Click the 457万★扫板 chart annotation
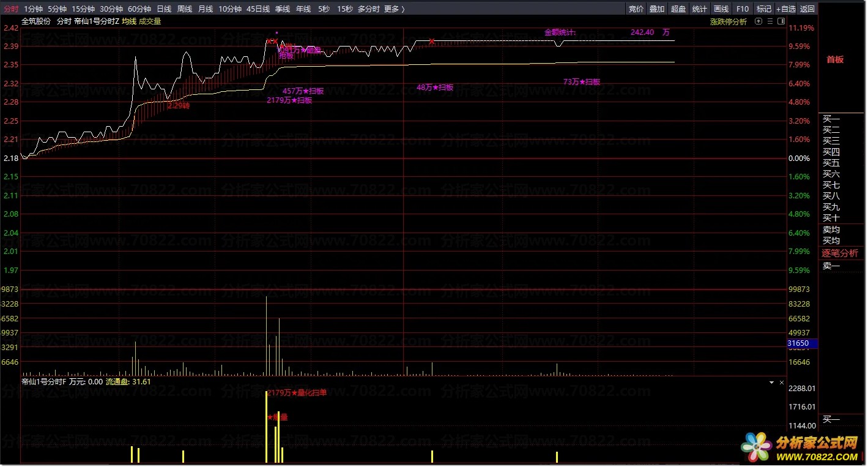Screen dimensions: 868x467 pos(303,91)
